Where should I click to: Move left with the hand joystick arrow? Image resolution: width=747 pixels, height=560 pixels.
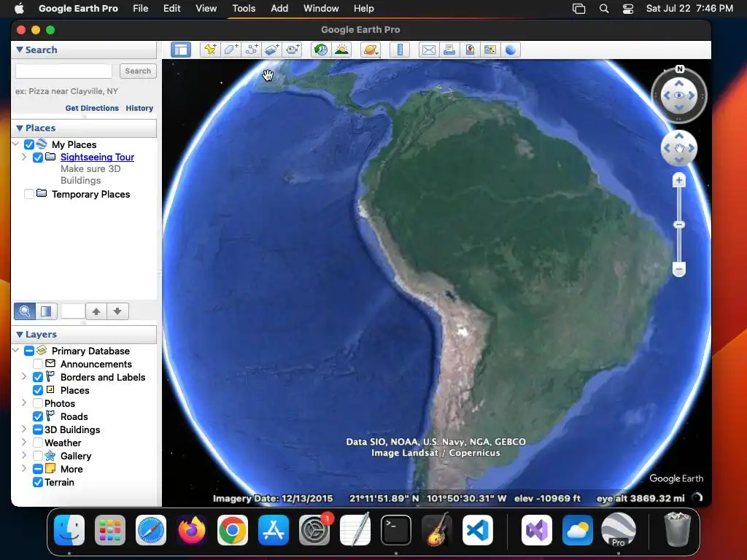pyautogui.click(x=667, y=149)
